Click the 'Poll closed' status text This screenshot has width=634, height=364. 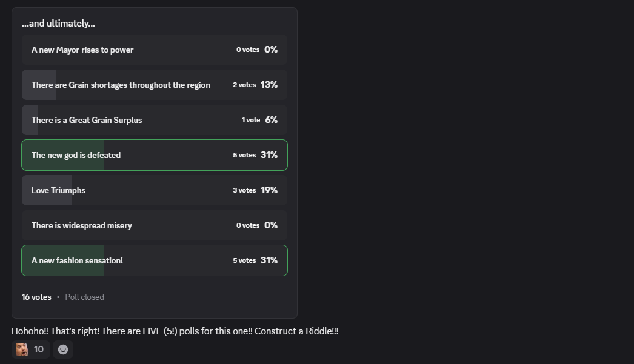(84, 297)
